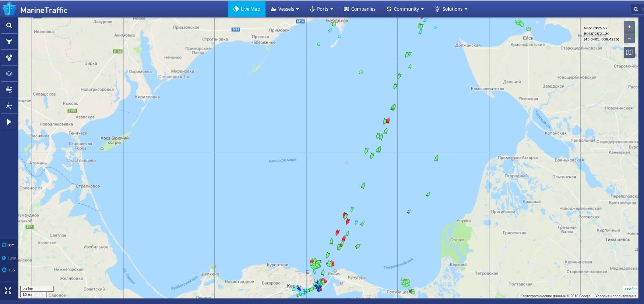
Task: Click the Приморско-Ахтарск town label
Action: click(x=518, y=158)
